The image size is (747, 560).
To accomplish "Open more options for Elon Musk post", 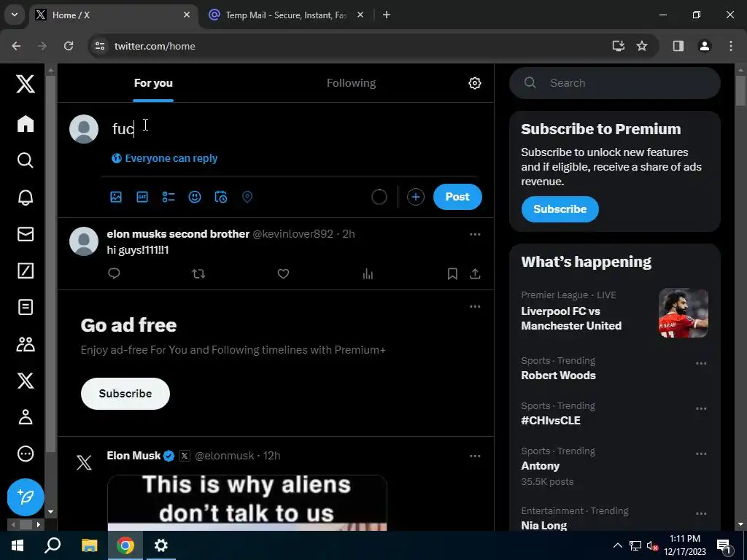I will point(475,456).
